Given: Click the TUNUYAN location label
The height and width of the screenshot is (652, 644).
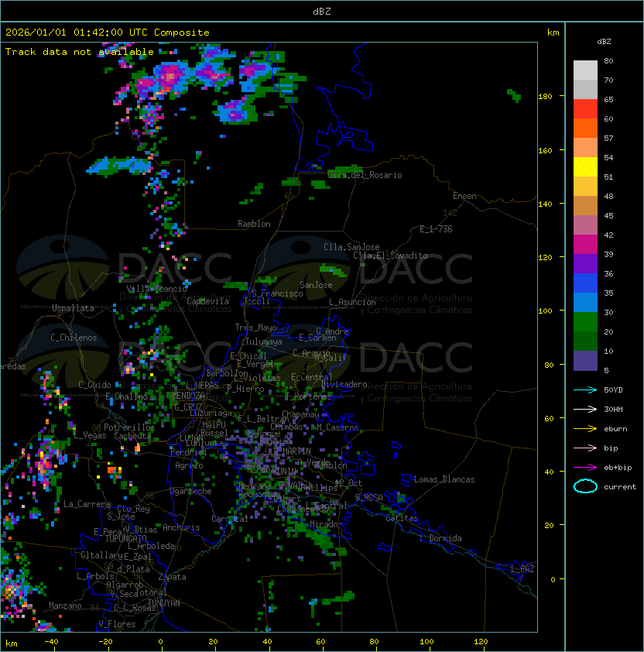Looking at the screenshot, I should click(x=163, y=602).
